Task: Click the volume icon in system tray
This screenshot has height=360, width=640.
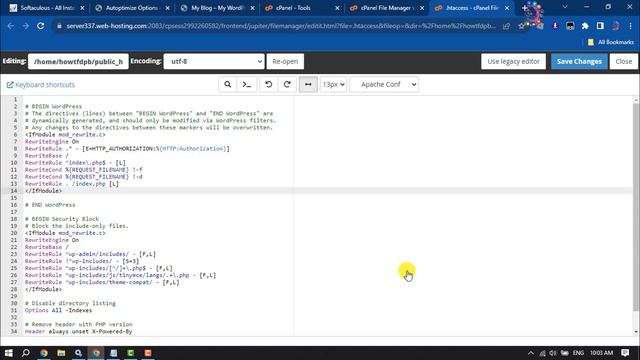Action: tap(553, 353)
